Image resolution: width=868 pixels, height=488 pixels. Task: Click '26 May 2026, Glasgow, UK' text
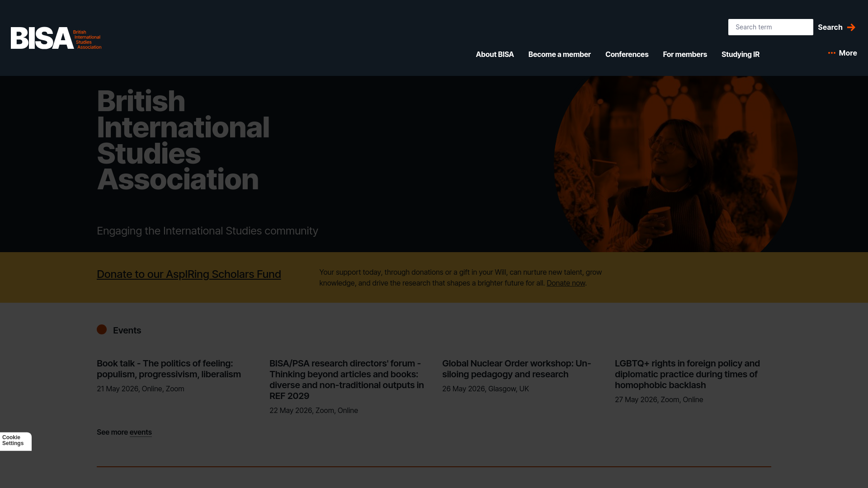486,389
